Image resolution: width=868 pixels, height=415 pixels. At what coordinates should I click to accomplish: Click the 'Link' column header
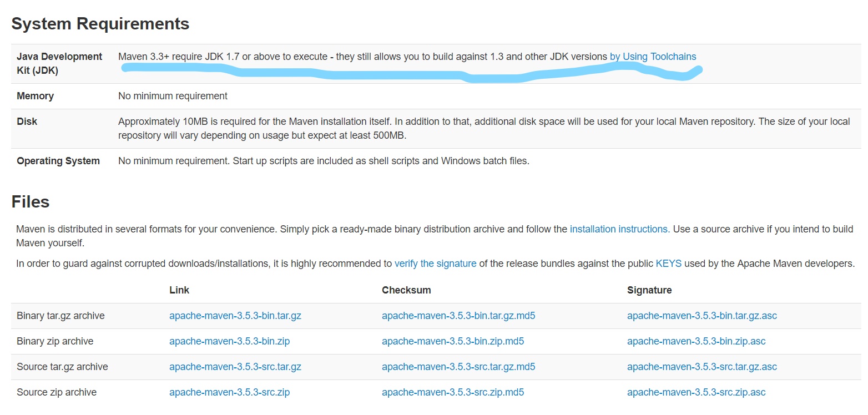[x=179, y=290]
